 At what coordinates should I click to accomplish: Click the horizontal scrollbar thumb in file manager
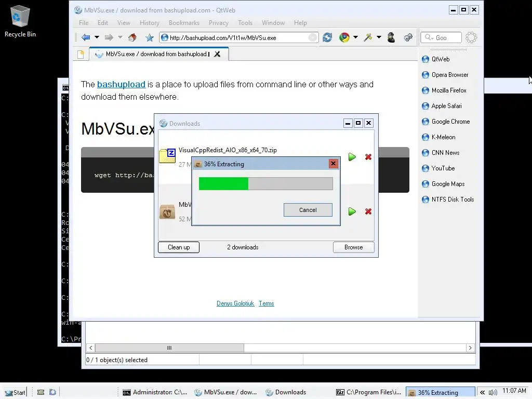pyautogui.click(x=169, y=348)
